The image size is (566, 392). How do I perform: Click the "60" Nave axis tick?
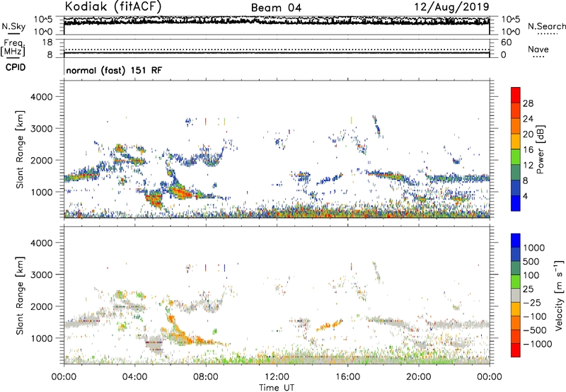point(506,42)
